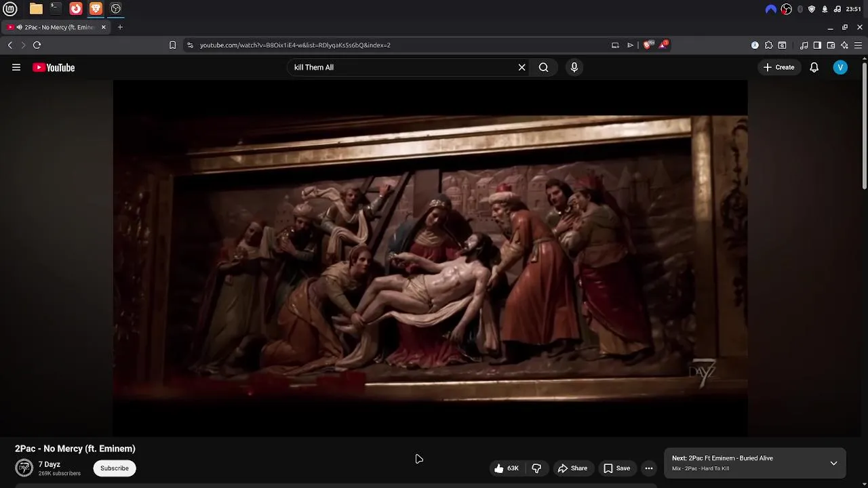
Task: View site settings in address bar
Action: [191, 45]
